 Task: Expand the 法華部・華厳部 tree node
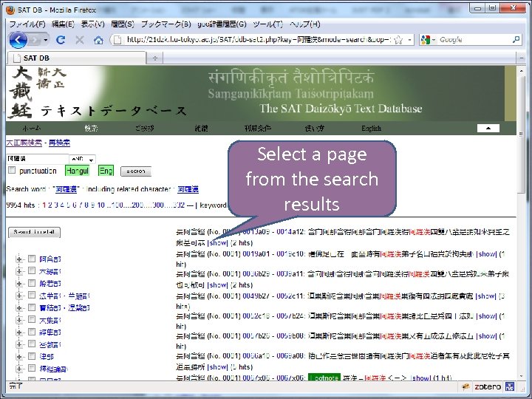point(19,296)
